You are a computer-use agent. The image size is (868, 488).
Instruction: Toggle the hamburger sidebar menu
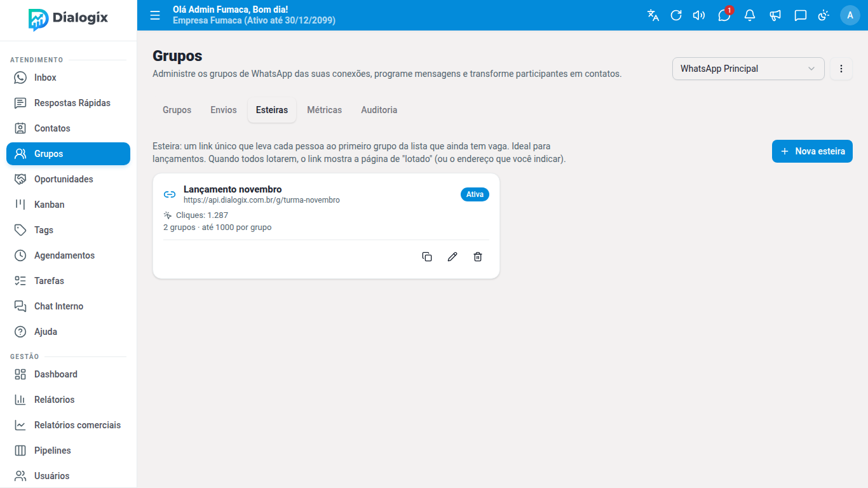click(x=155, y=15)
